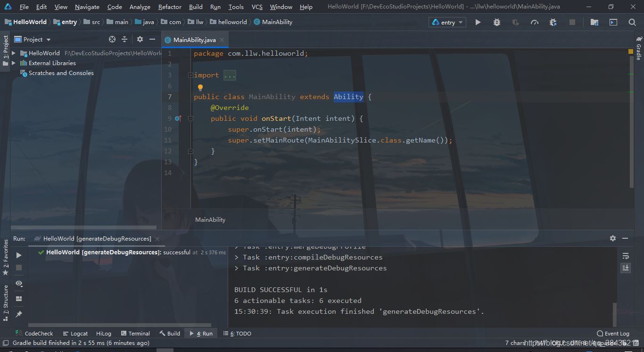
Task: Close the MainAbility.java editor tab
Action: coord(222,40)
